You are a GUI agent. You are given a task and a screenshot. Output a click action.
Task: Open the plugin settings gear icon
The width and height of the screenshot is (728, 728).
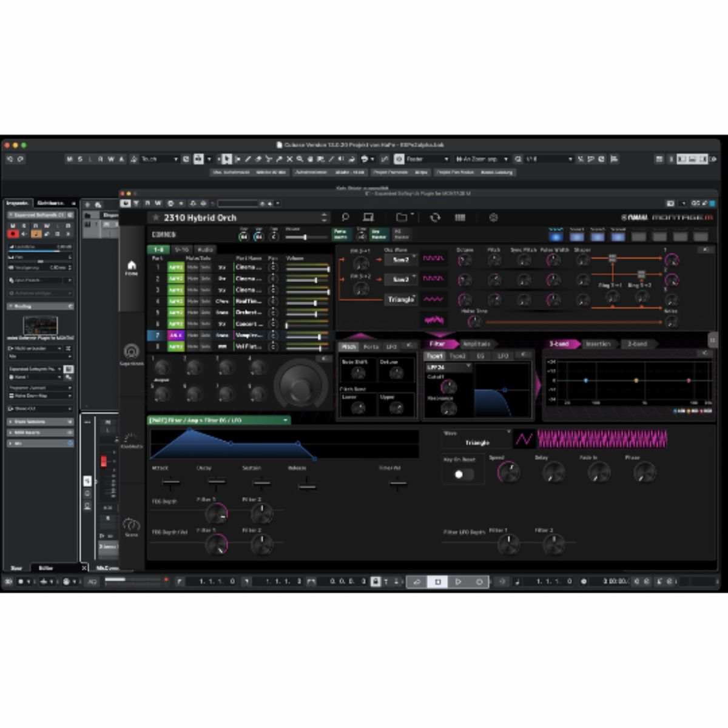click(x=493, y=217)
